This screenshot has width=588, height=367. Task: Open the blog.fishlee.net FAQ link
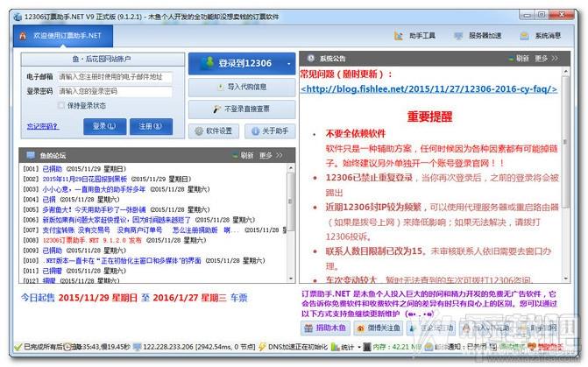[x=429, y=89]
